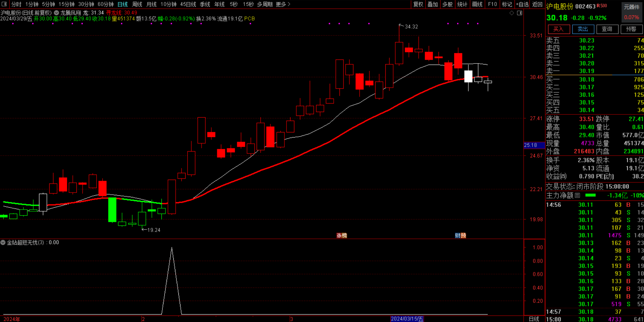Click the 财预 marker on the chart
Image resolution: width=644 pixels, height=322 pixels.
(x=460, y=235)
